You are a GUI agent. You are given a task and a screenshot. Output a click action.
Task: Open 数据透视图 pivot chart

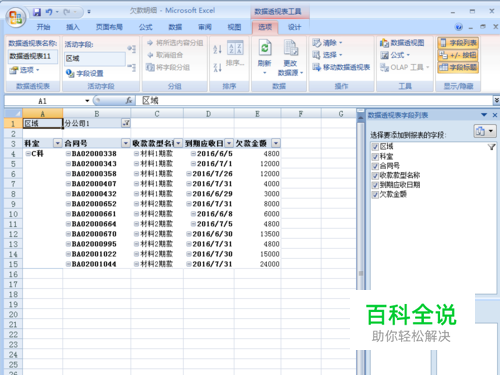402,43
